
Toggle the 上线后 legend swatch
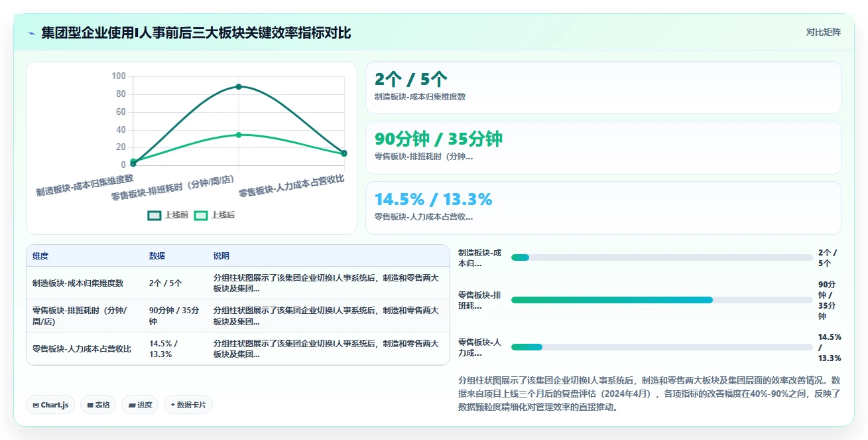pos(201,215)
